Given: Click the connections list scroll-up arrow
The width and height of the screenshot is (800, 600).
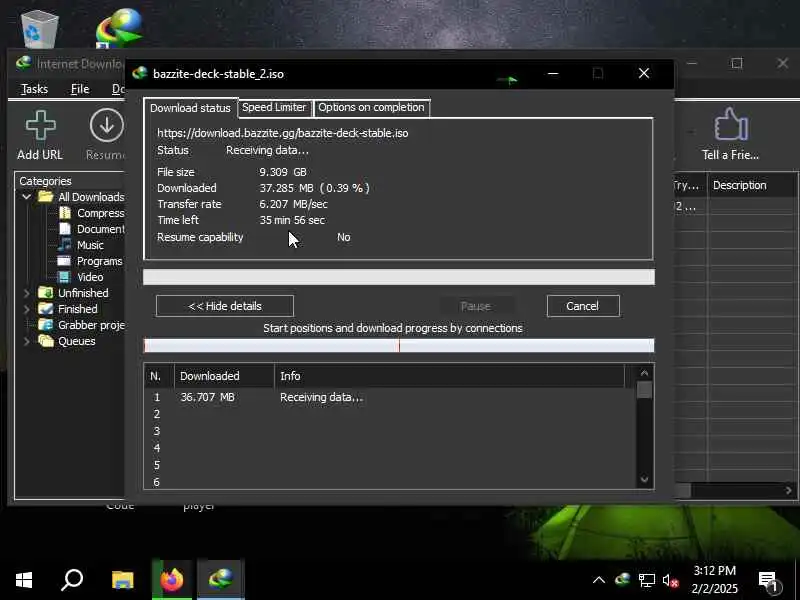Looking at the screenshot, I should [x=644, y=373].
